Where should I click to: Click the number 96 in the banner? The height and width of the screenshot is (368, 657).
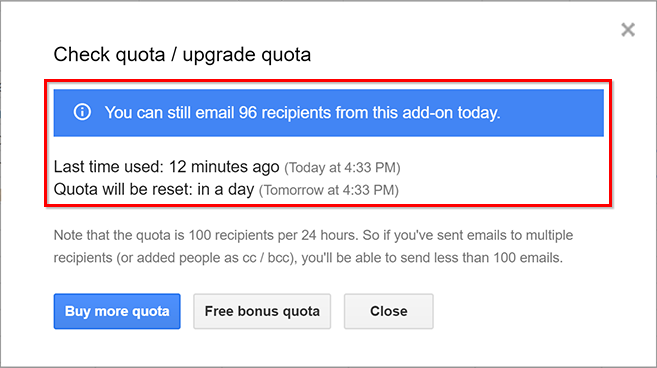click(x=248, y=112)
